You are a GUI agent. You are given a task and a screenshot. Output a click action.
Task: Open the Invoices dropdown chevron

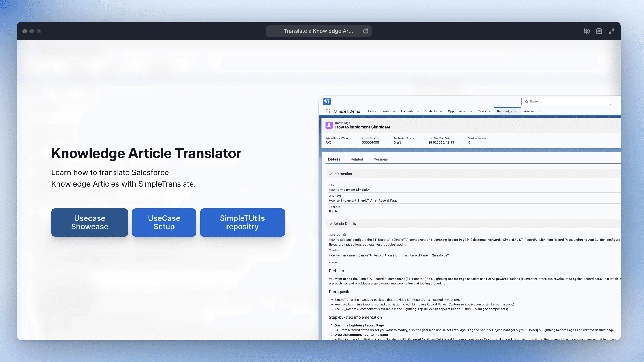pos(539,112)
